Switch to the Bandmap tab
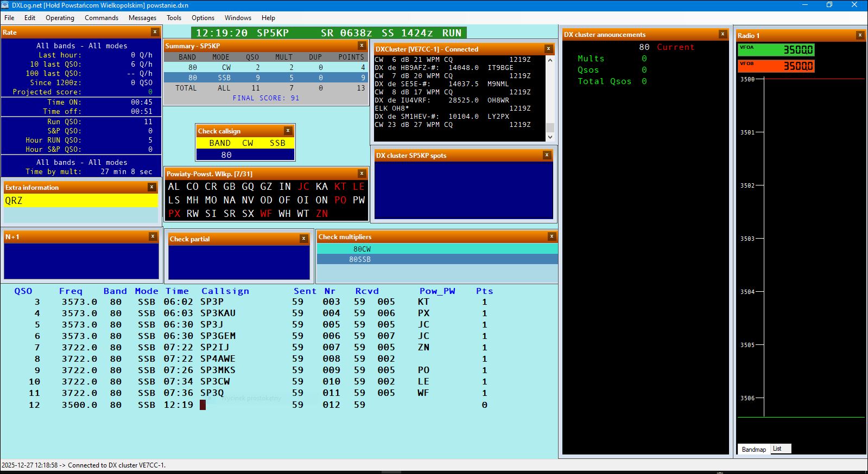This screenshot has width=868, height=474. pyautogui.click(x=753, y=449)
